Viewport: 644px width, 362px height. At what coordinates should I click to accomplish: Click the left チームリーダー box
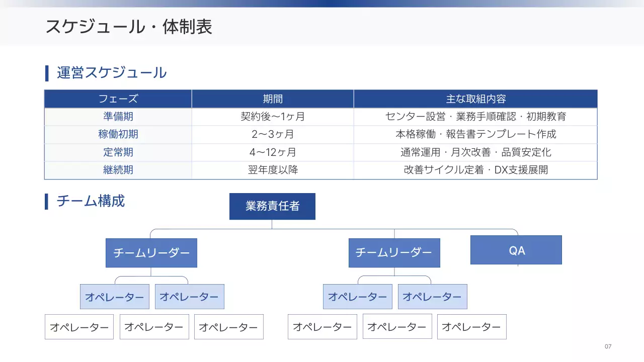[151, 253]
